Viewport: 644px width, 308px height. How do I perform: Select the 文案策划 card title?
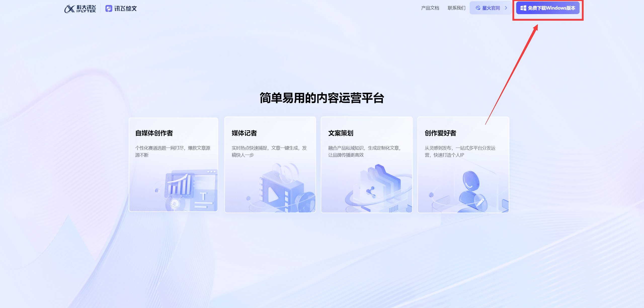(341, 133)
